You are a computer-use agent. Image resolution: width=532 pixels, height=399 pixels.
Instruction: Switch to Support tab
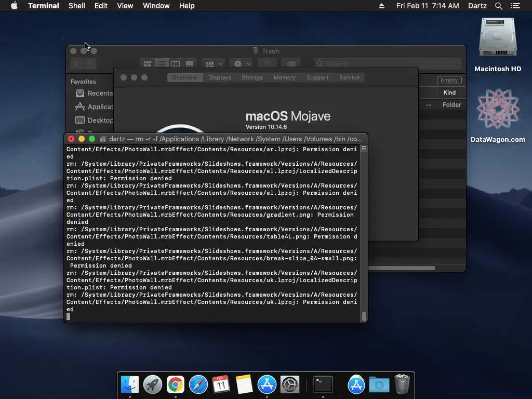point(317,77)
